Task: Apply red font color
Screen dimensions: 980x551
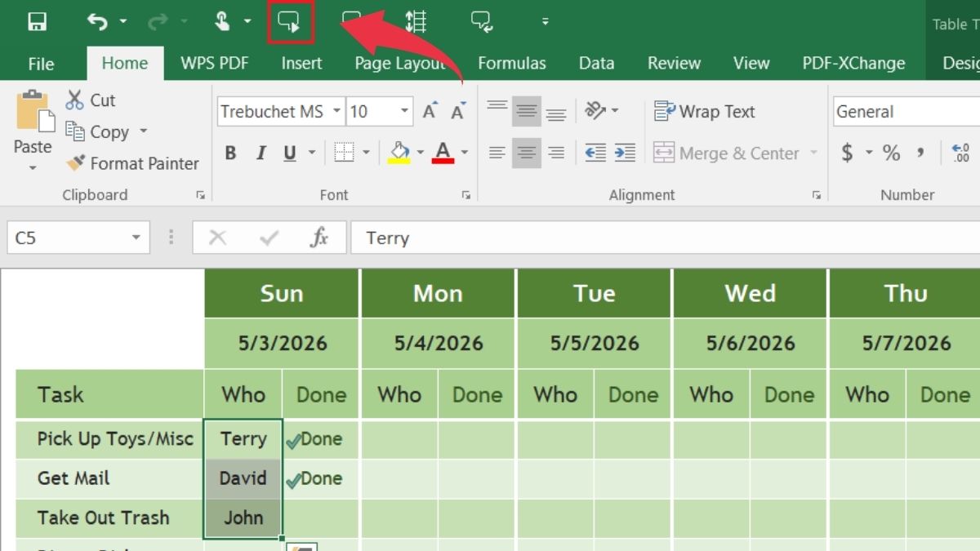Action: tap(443, 153)
